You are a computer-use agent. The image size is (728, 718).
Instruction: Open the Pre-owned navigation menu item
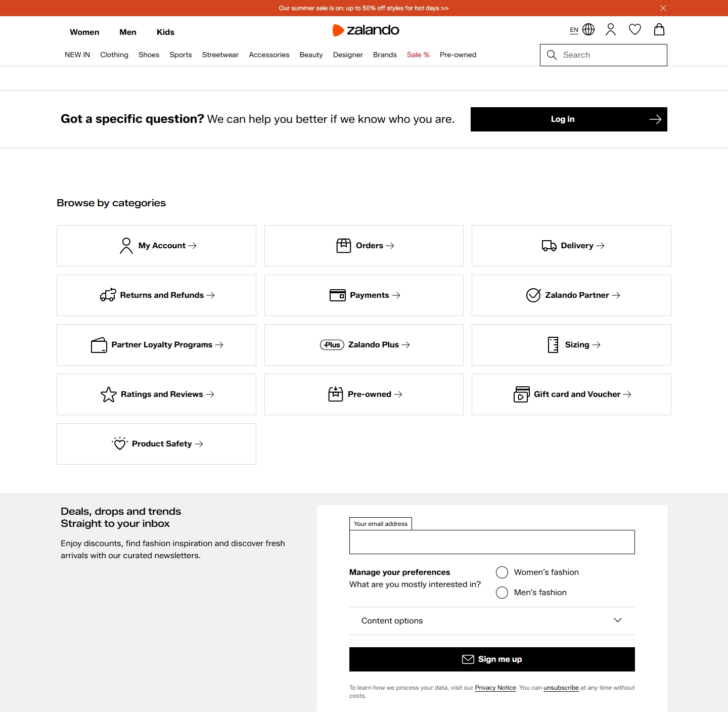458,55
